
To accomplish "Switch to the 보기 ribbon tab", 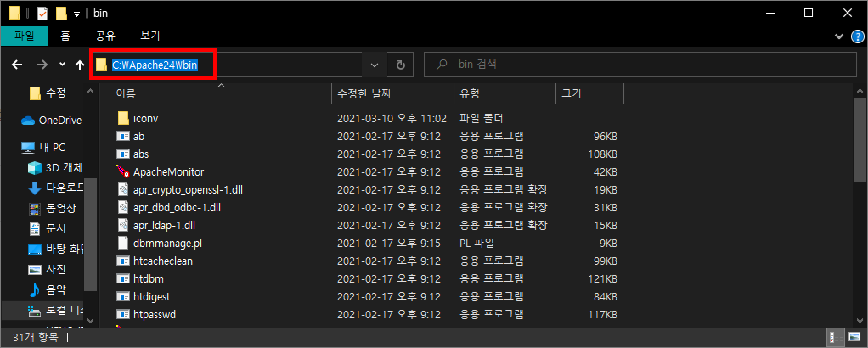I will pyautogui.click(x=150, y=36).
